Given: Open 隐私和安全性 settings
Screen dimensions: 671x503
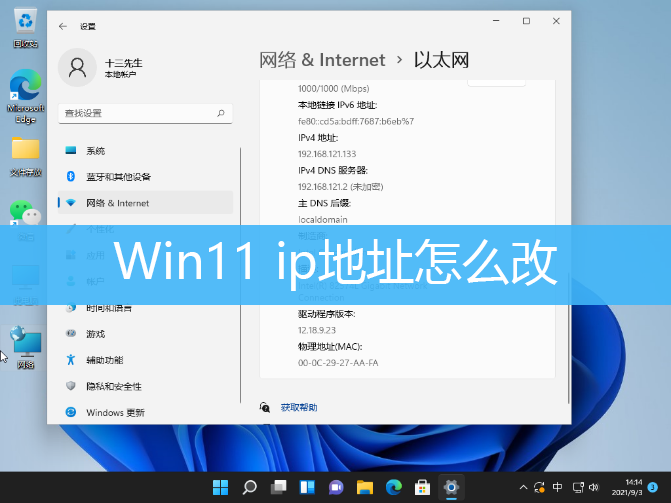Looking at the screenshot, I should pyautogui.click(x=113, y=386).
